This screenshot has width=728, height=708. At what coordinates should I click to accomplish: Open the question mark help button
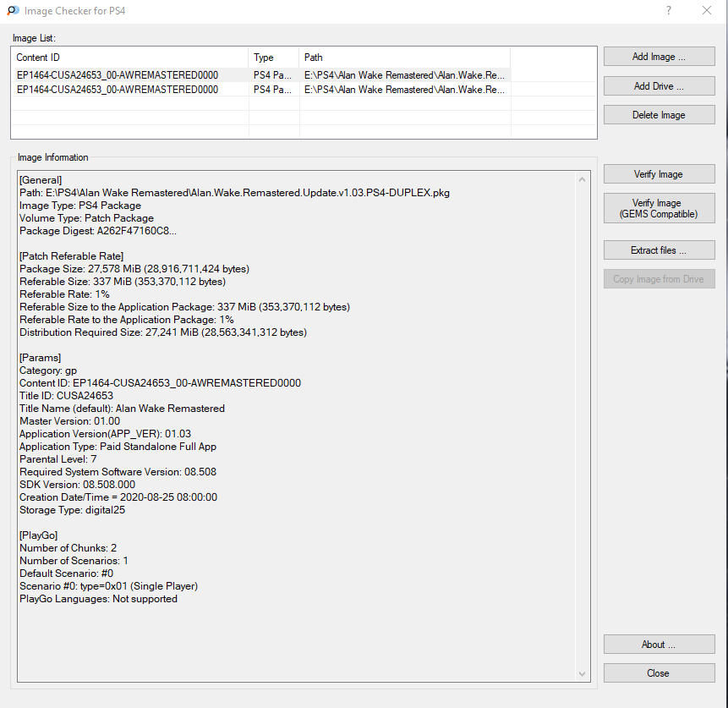[x=669, y=10]
